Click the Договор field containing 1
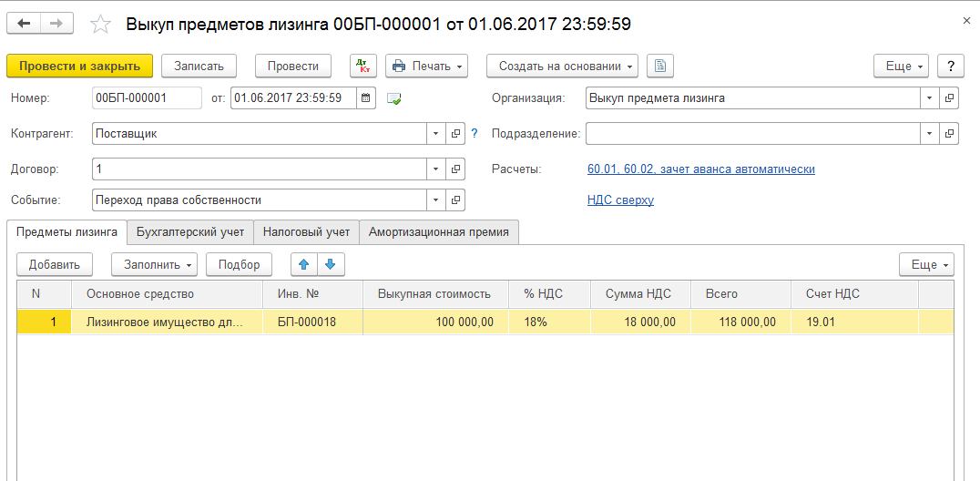The image size is (980, 481). point(260,169)
